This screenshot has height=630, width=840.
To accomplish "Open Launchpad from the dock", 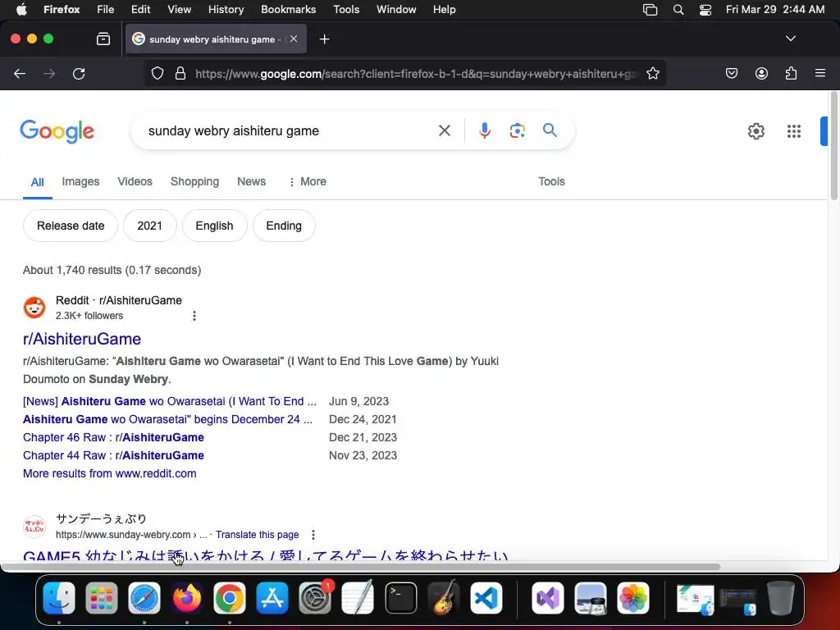I will click(101, 598).
